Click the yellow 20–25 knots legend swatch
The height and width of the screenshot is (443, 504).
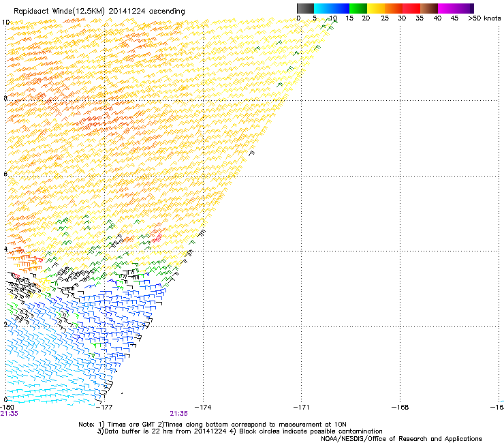click(x=376, y=8)
